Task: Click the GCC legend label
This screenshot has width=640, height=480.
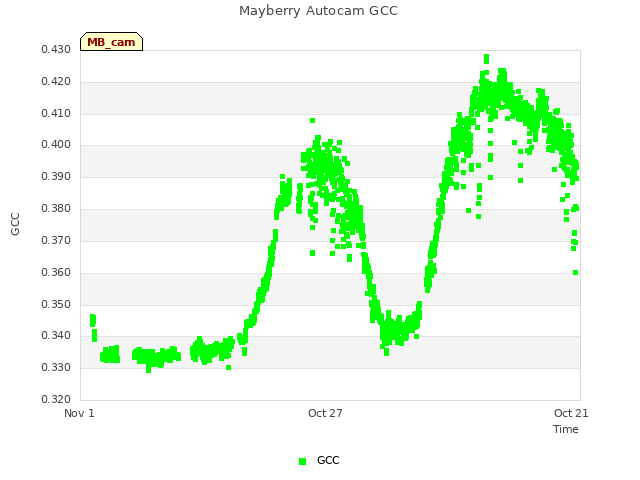Action: point(328,460)
